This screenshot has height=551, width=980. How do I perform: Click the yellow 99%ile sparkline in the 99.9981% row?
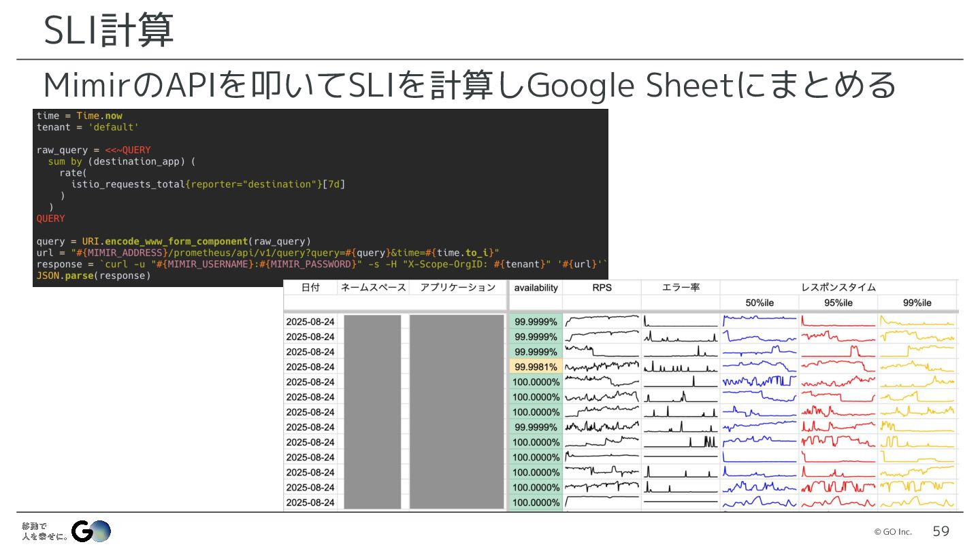(x=917, y=367)
